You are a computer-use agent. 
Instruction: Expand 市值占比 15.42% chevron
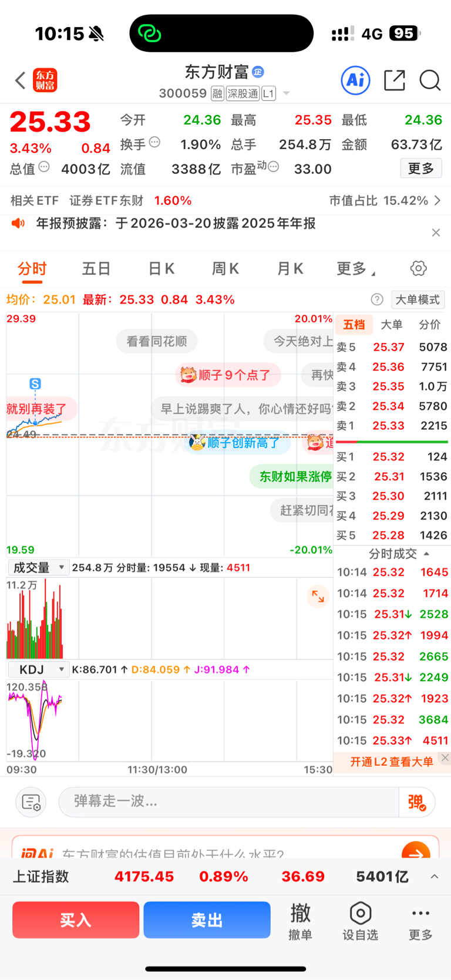pyautogui.click(x=437, y=201)
